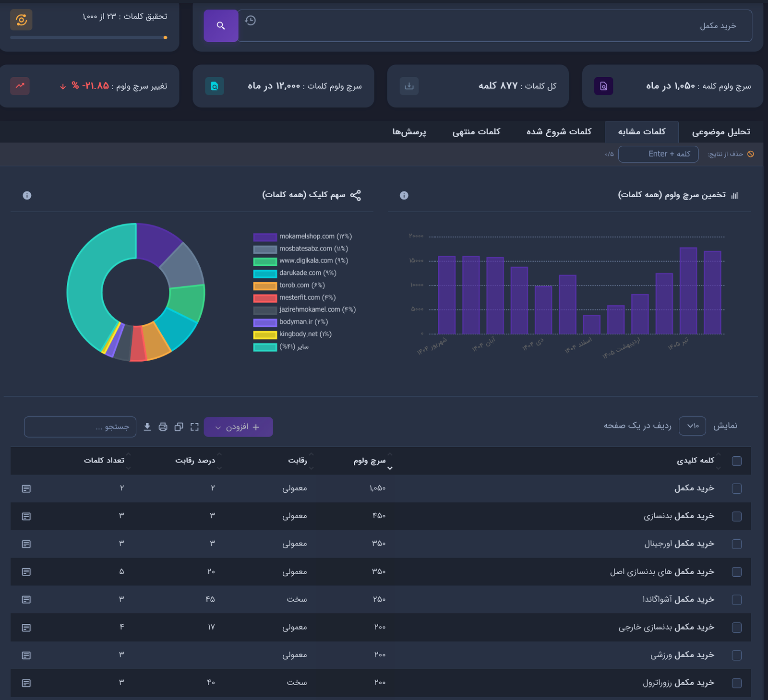
Task: Click the print table icon
Action: click(163, 427)
